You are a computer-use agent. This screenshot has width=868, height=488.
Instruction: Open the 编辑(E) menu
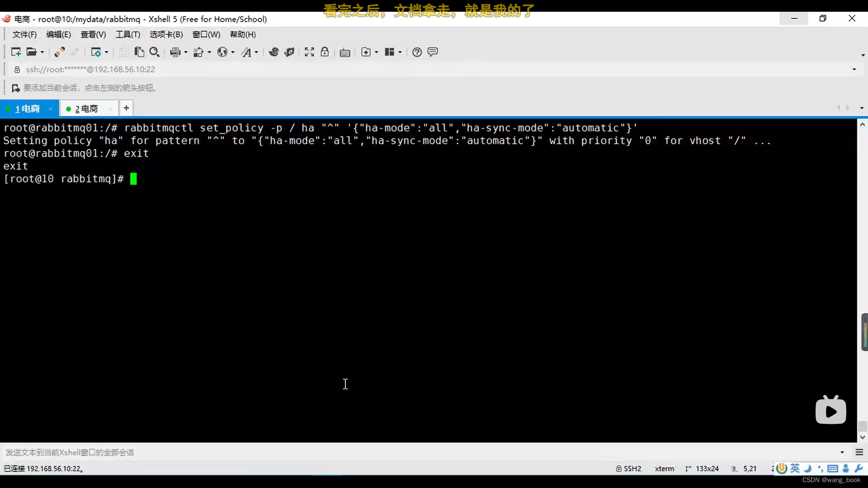tap(59, 34)
